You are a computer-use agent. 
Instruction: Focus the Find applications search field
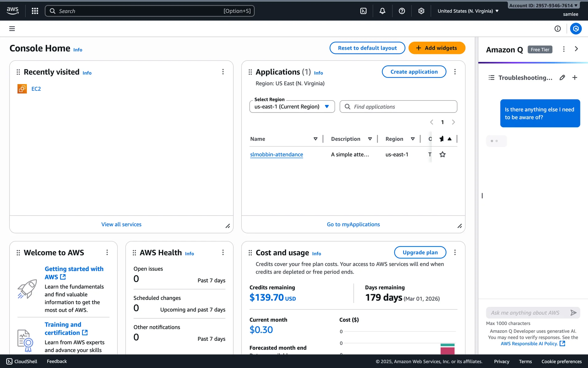(401, 107)
